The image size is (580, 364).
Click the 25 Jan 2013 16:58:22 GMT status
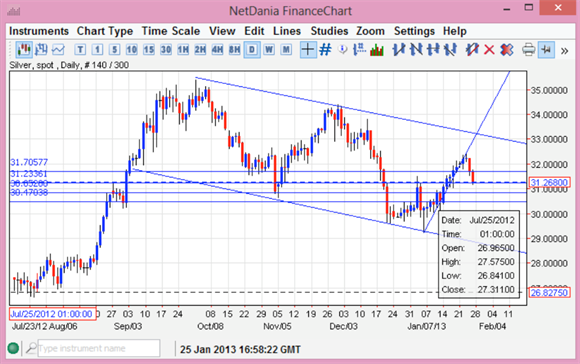(240, 349)
